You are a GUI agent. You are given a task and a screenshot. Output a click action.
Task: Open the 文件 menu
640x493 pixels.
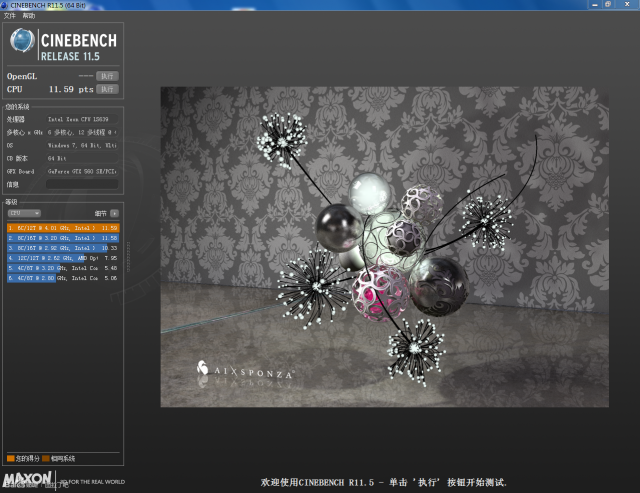click(9, 16)
